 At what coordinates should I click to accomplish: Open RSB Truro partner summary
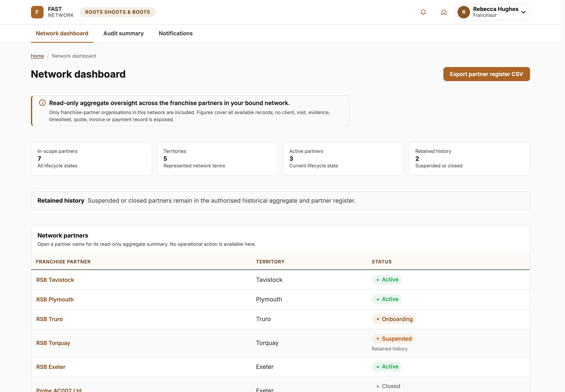(49, 319)
